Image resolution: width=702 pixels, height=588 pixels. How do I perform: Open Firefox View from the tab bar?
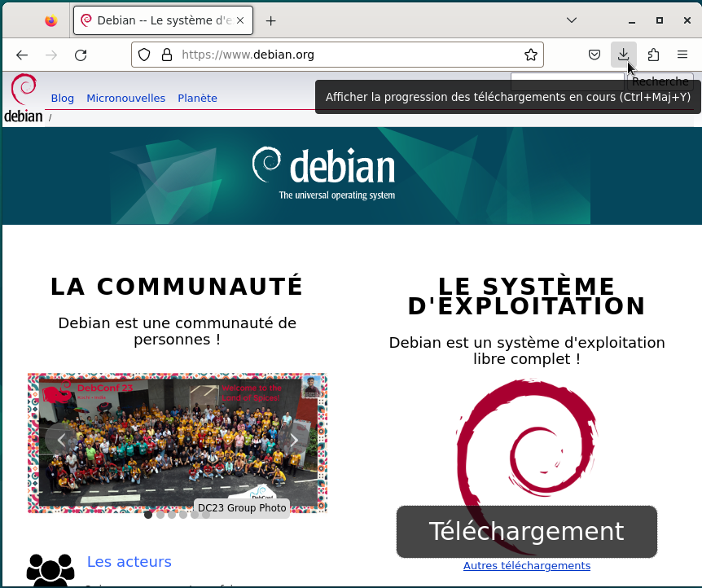(51, 20)
